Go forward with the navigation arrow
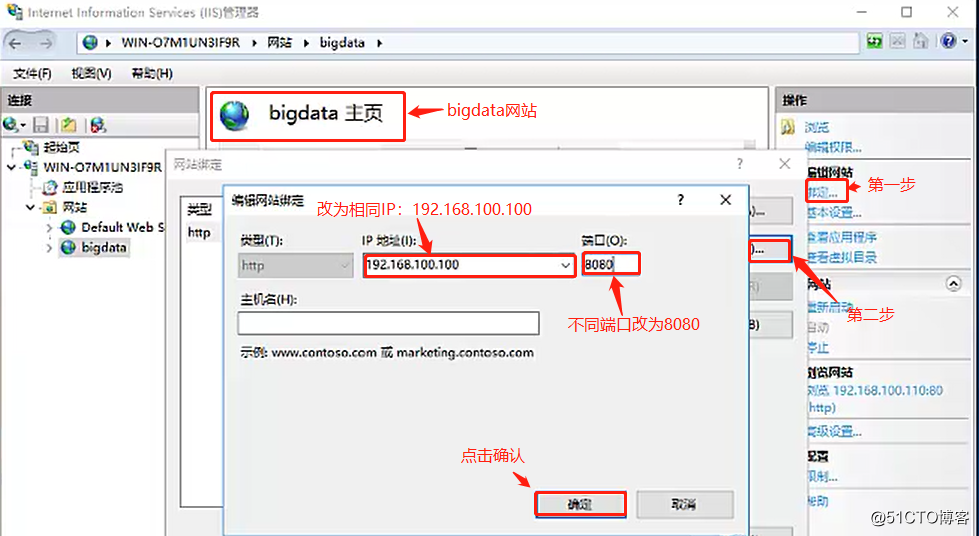Screen dimensions: 979x536 [x=46, y=43]
